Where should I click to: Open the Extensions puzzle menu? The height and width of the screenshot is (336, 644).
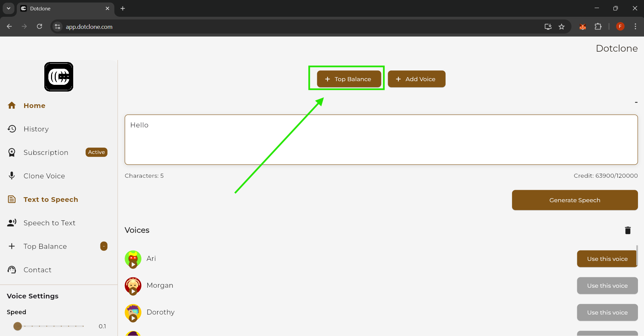coord(598,26)
